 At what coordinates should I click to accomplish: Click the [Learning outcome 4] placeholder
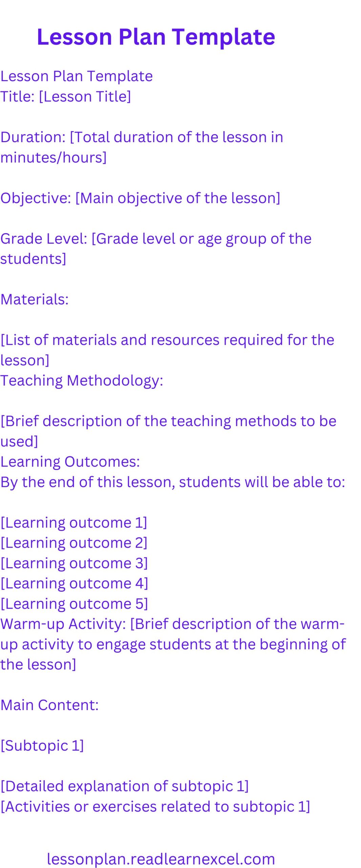point(74,584)
